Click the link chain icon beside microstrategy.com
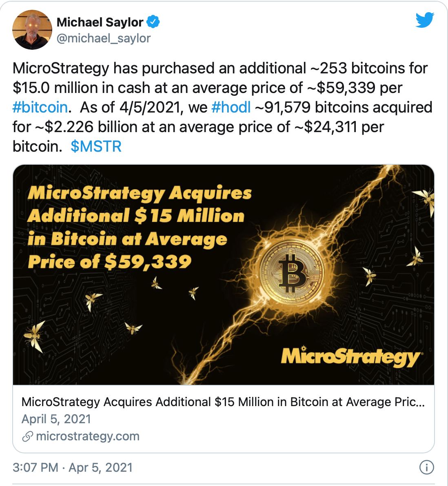This screenshot has height=486, width=448. click(x=28, y=437)
